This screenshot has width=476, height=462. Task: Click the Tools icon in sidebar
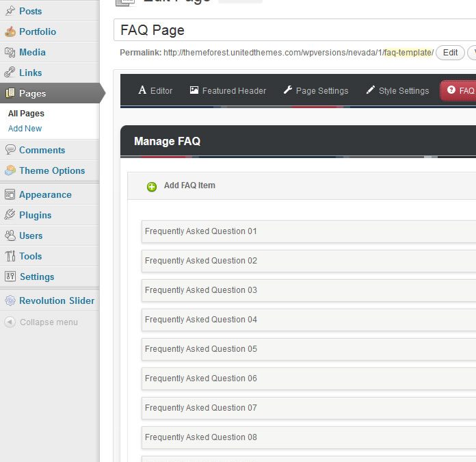pyautogui.click(x=10, y=256)
